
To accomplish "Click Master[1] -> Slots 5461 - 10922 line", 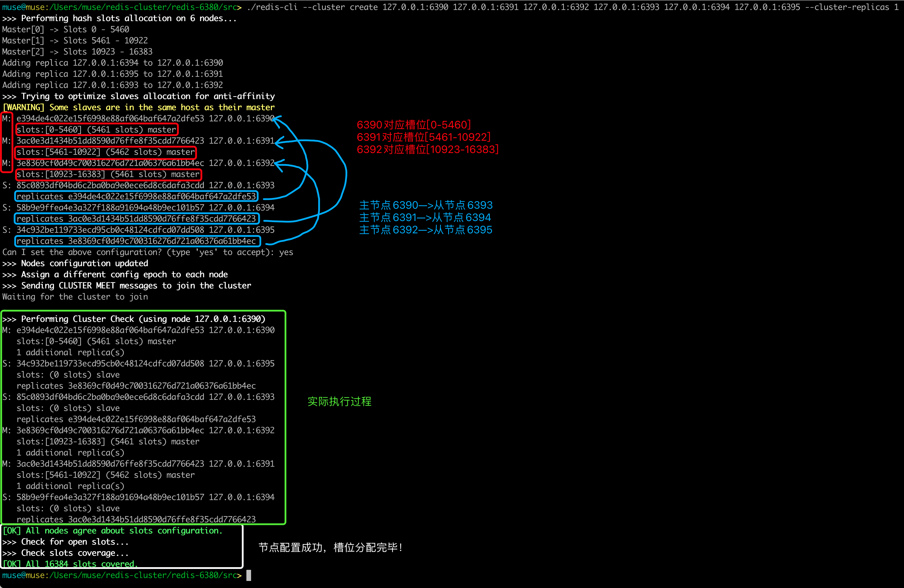I will 75,41.
